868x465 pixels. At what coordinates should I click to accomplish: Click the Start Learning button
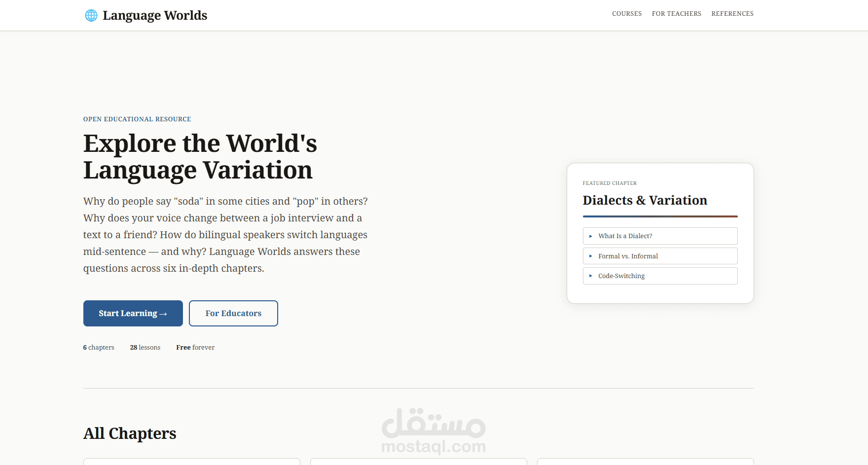point(133,313)
